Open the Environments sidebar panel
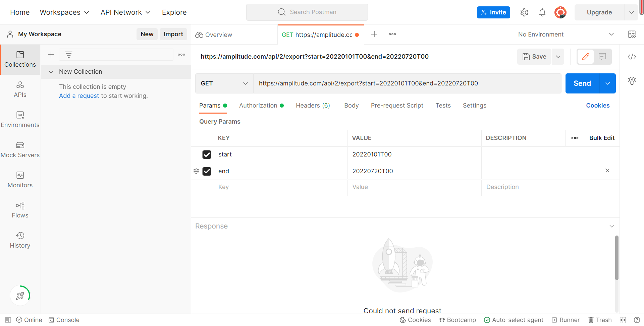 [20, 120]
